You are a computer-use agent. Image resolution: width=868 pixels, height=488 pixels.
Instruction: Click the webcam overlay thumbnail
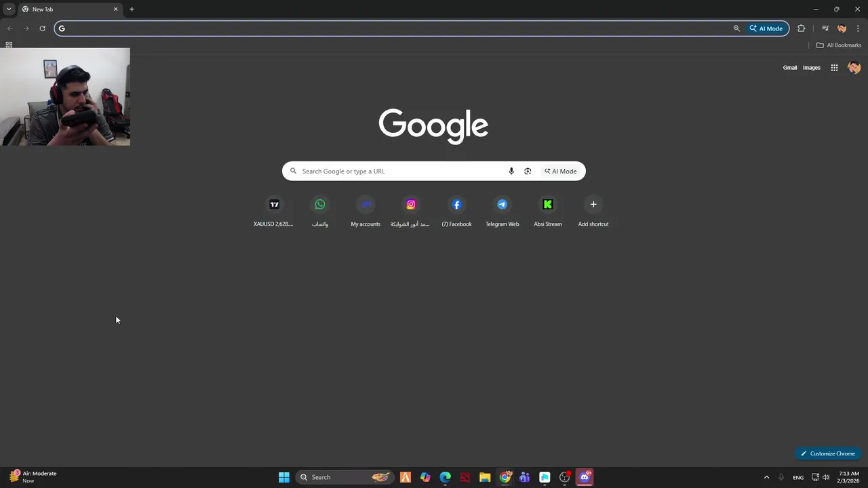click(65, 97)
